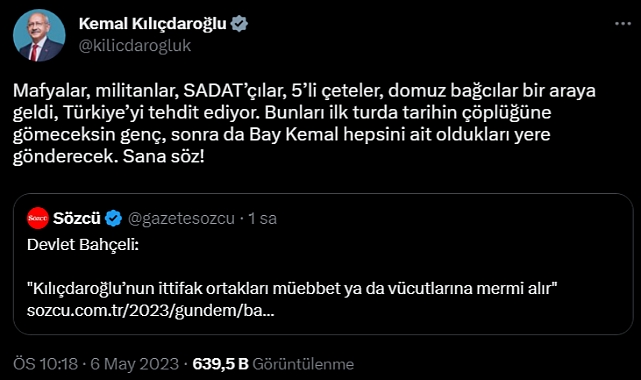Viewport: 641px width, 380px height.
Task: Click the 'Görüntülenme' views label
Action: [x=303, y=364]
